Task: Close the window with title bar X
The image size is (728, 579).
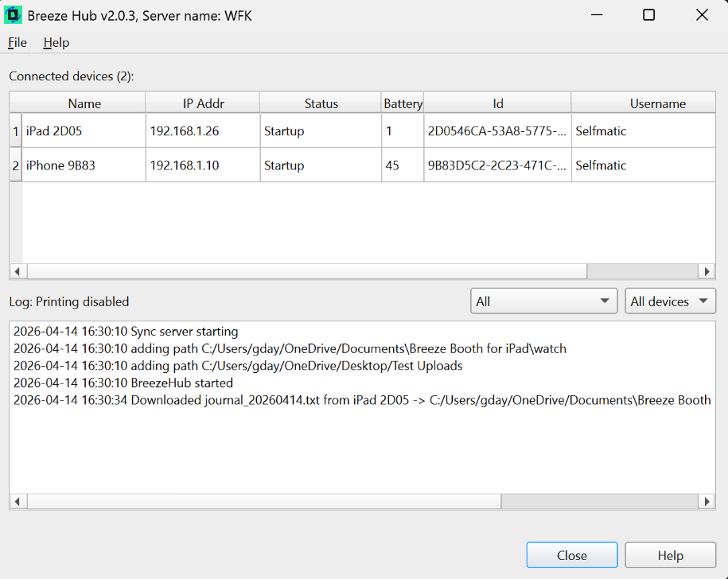Action: (x=702, y=15)
